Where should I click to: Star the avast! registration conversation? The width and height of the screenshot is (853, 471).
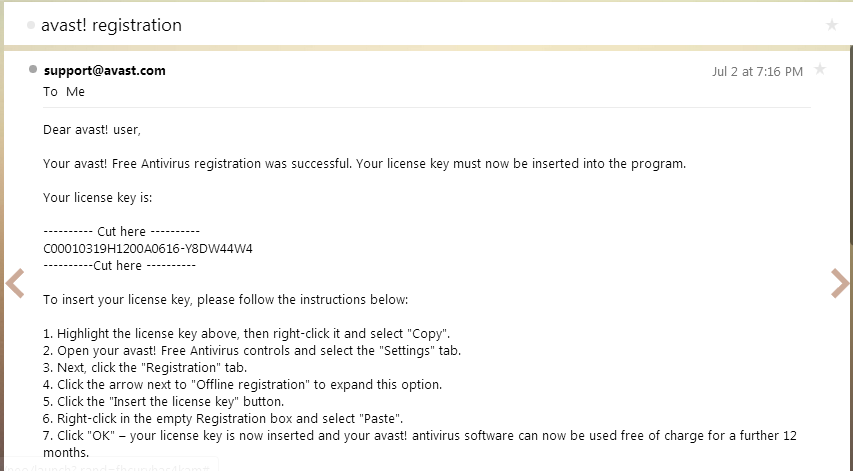tap(832, 25)
